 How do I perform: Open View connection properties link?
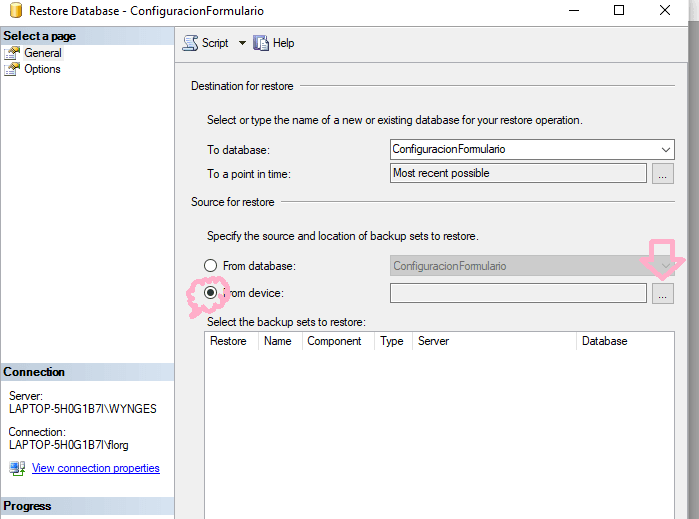pos(95,468)
